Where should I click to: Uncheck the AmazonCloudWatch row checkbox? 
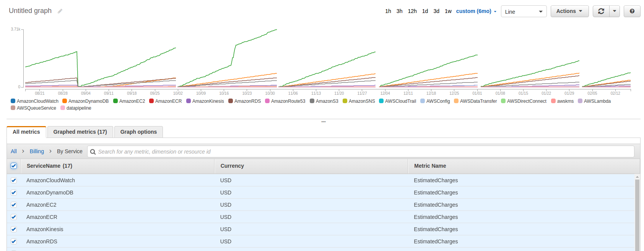14,180
